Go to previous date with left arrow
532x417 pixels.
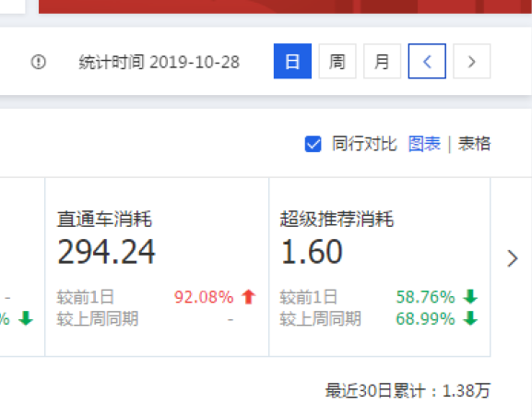(427, 61)
